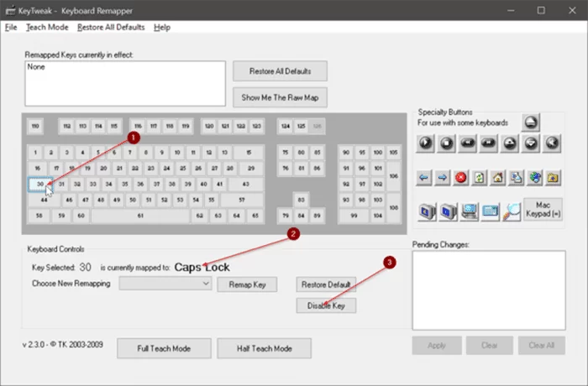Open the Help menu
This screenshot has height=386, width=588.
coord(162,28)
